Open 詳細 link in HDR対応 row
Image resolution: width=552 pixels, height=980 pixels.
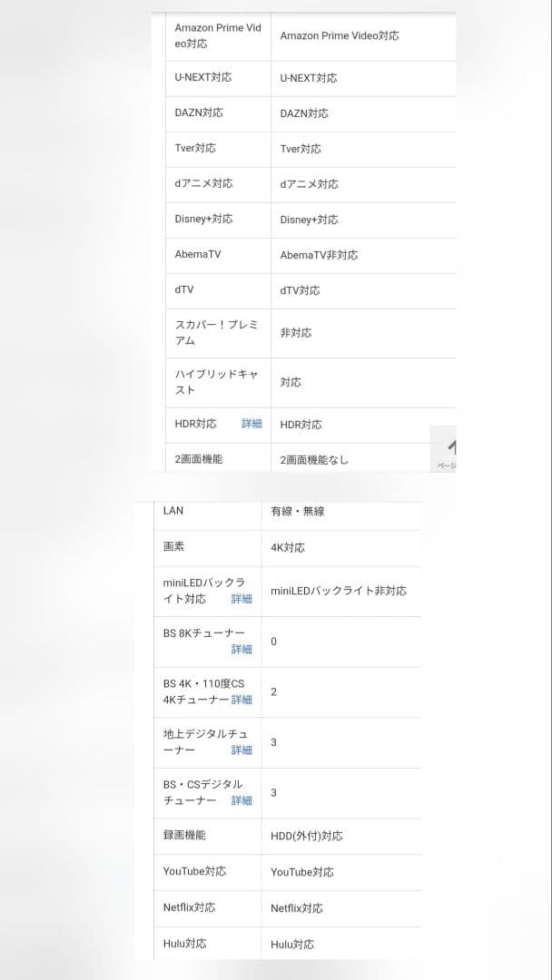[251, 424]
